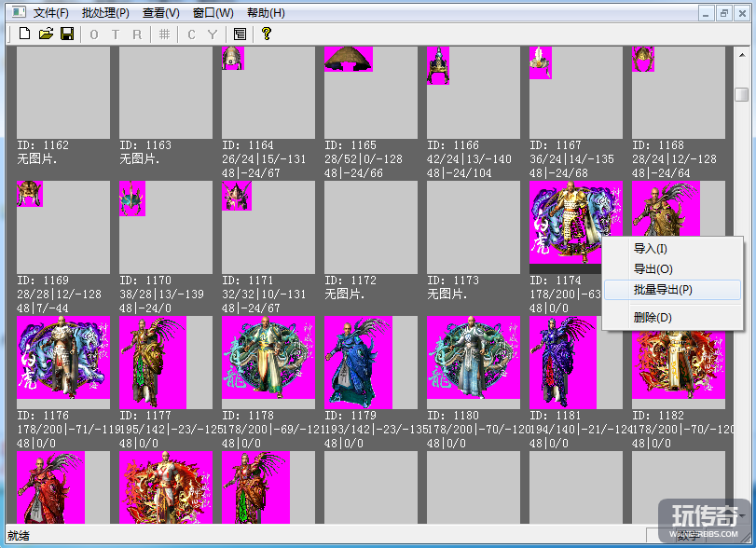Click the text 28/52|0/-128
The image size is (756, 548).
click(364, 159)
